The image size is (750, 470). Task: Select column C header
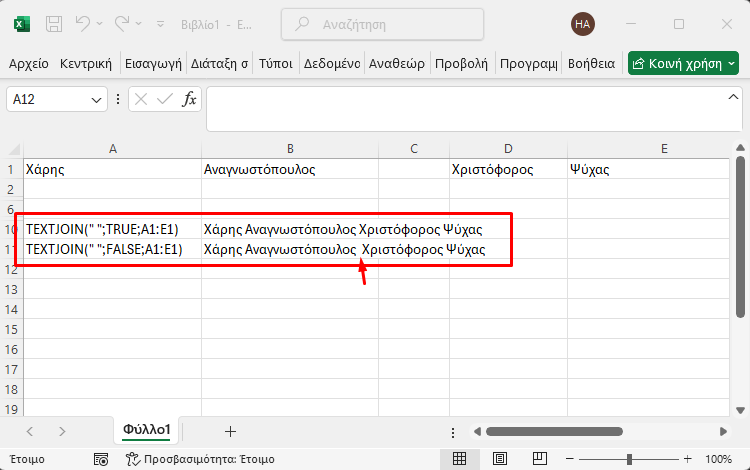[x=414, y=149]
